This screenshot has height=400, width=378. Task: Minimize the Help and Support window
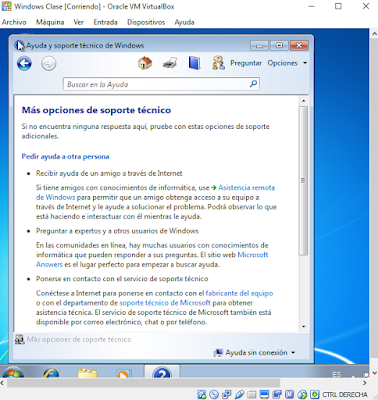coord(259,45)
